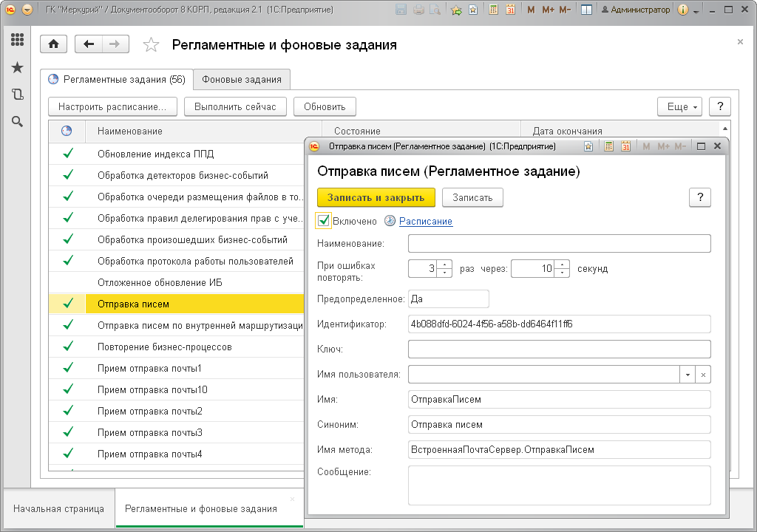757x532 pixels.
Task: Click Save diskette icon in title bar
Action: [401, 10]
